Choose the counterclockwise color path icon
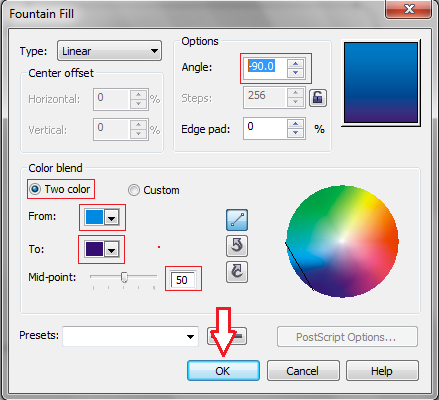This screenshot has height=400, width=439. (x=237, y=246)
